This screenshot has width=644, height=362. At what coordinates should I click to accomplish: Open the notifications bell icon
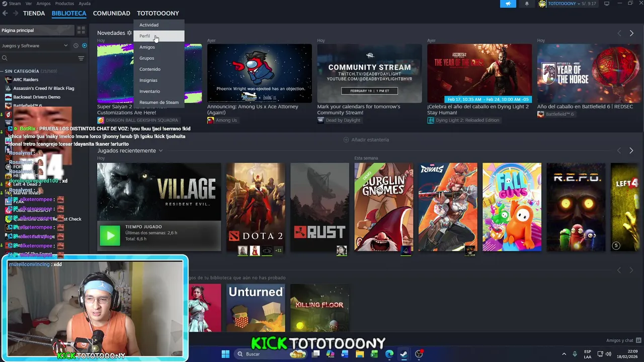(x=527, y=4)
